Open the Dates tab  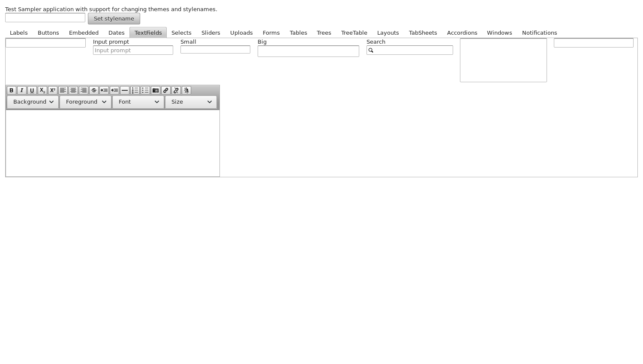click(117, 33)
